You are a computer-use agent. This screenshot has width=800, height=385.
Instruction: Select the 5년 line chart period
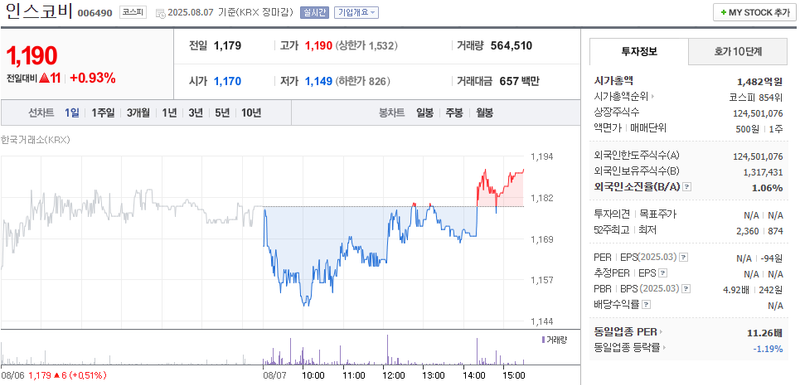click(x=222, y=113)
